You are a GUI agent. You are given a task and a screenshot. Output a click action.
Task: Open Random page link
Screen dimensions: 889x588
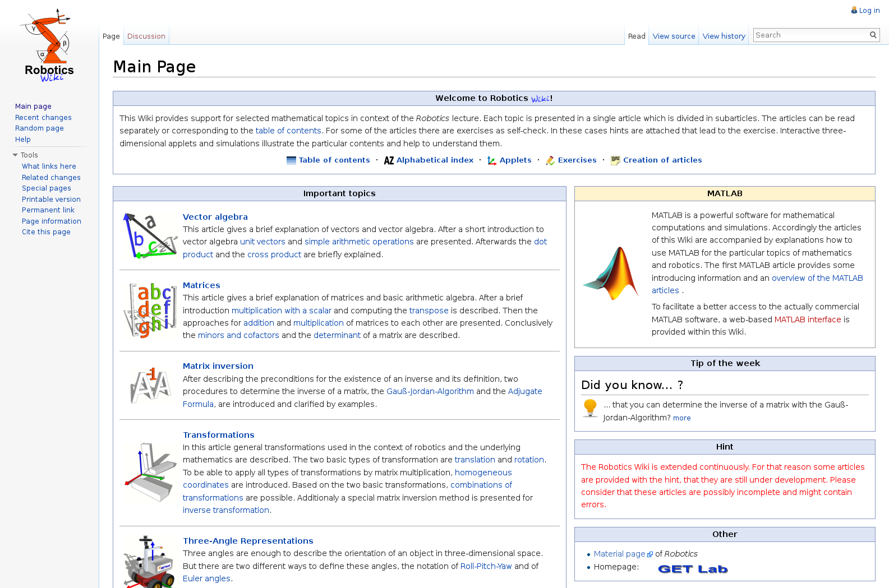(39, 128)
